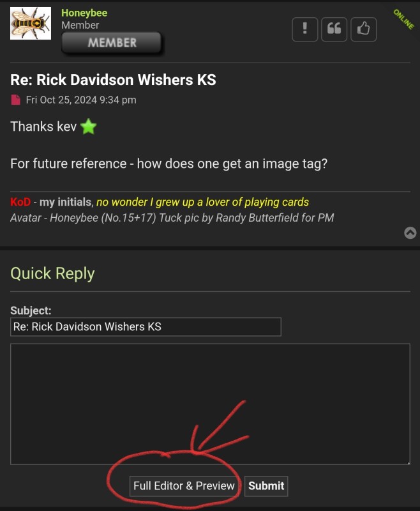This screenshot has width=420, height=511.
Task: Open the Honeybee username profile link
Action: [84, 13]
